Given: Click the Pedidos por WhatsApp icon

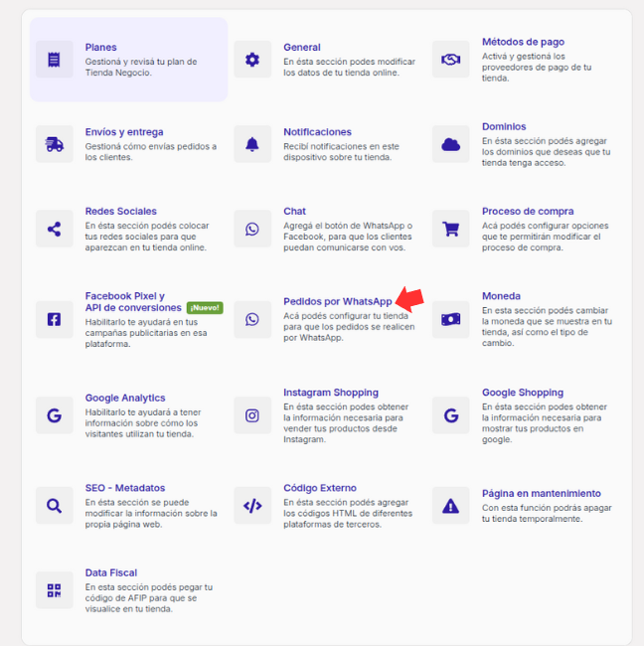Looking at the screenshot, I should (x=252, y=319).
